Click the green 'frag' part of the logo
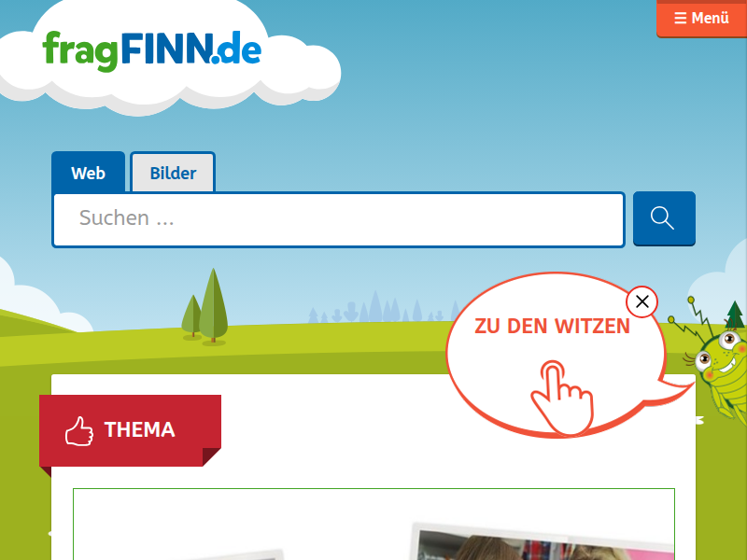Viewport: 747px width, 560px height. [80, 51]
